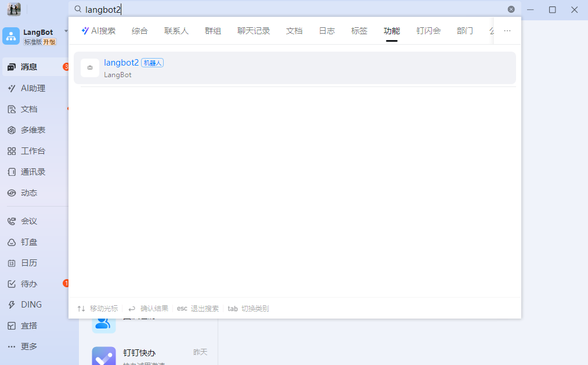Select the 功能 tab
Screen dimensions: 588x365
[x=392, y=31]
